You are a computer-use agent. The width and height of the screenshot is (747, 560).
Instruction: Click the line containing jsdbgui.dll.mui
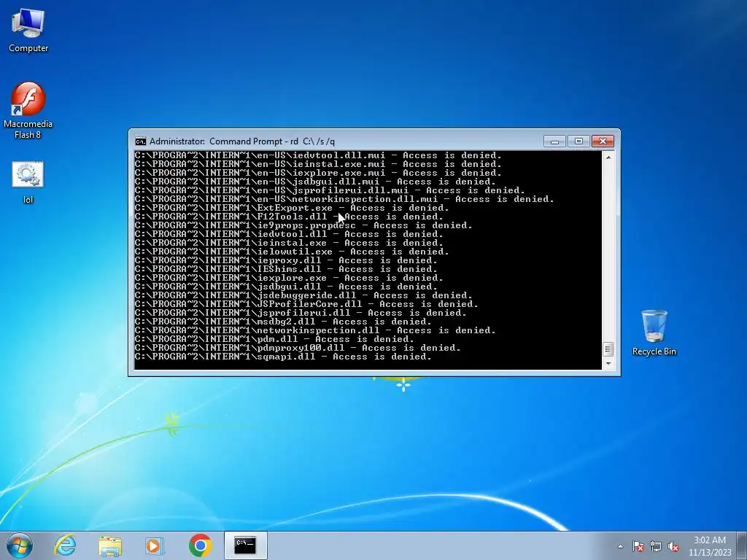315,182
